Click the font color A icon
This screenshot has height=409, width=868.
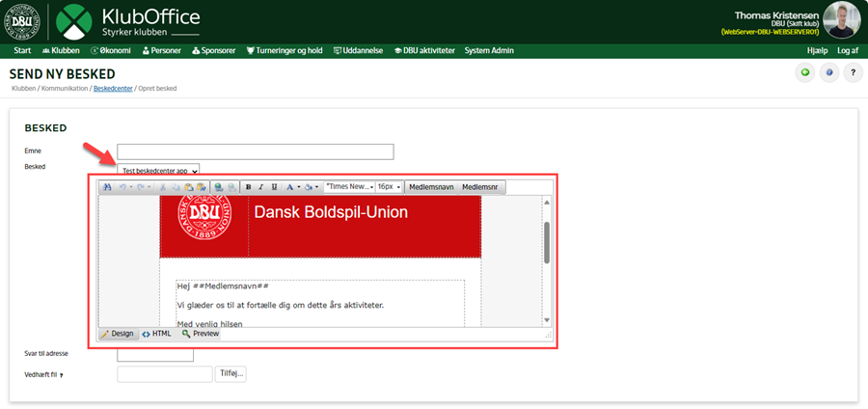click(x=289, y=187)
